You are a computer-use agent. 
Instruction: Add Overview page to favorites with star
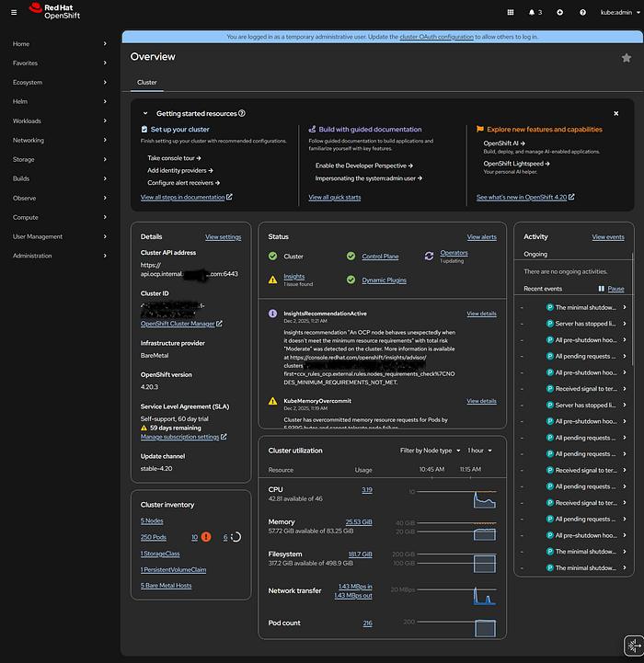pos(627,58)
